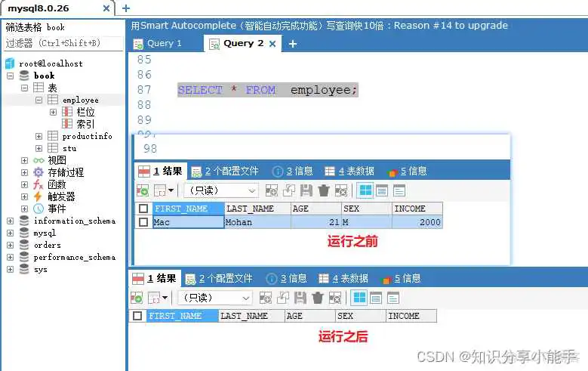Click the root@localhost server icon
Image resolution: width=588 pixels, height=371 pixels.
10,63
